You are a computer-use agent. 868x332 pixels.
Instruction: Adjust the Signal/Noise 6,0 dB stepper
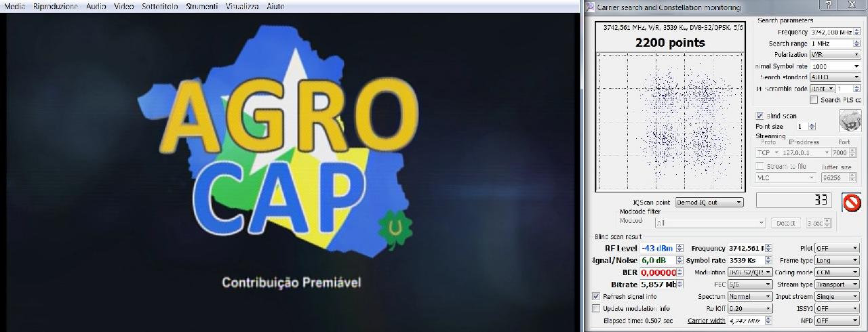click(680, 260)
